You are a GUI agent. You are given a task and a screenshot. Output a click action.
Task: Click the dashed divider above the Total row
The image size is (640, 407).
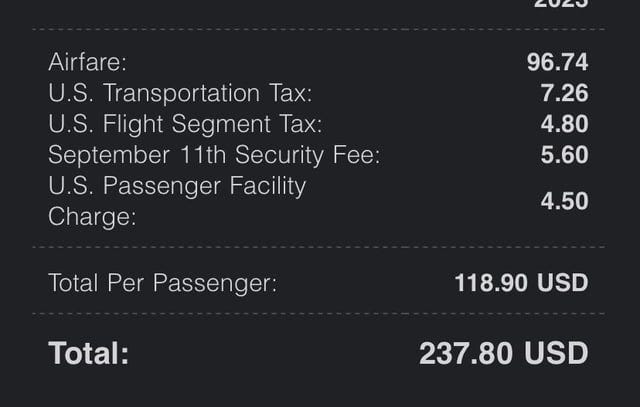click(x=318, y=314)
